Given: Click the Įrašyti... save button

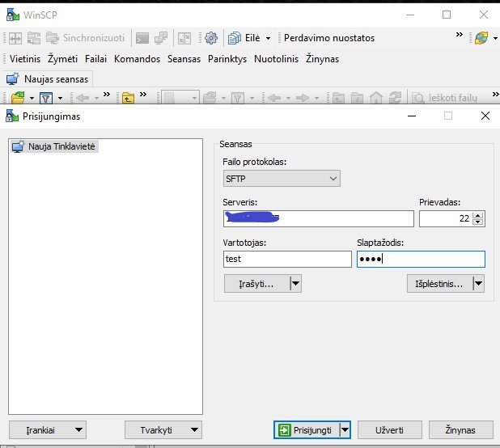Looking at the screenshot, I should [x=257, y=284].
